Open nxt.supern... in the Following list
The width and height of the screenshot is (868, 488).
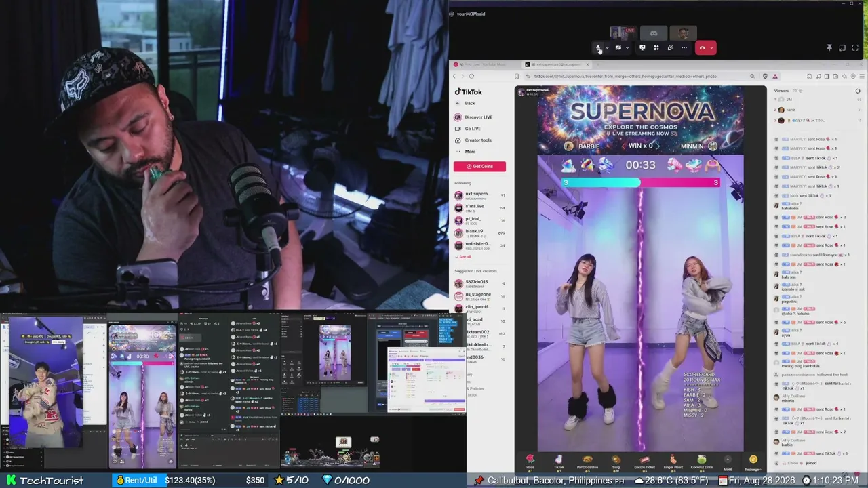click(479, 195)
